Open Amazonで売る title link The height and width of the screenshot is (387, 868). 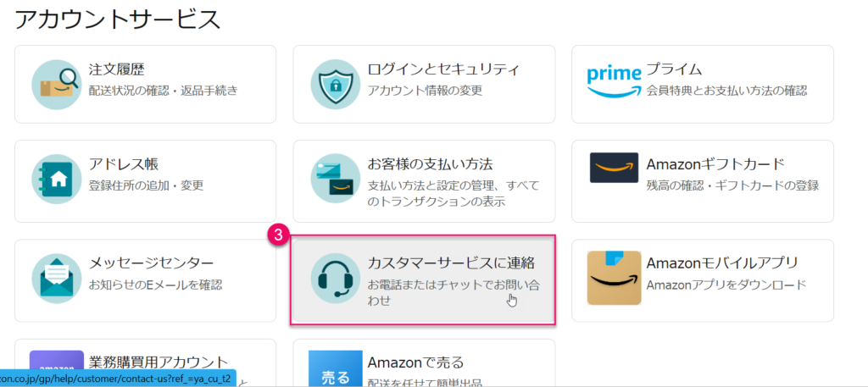pos(415,363)
